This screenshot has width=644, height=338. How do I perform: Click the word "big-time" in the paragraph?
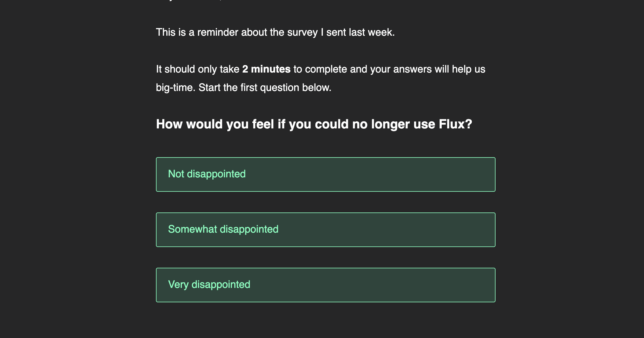pyautogui.click(x=176, y=88)
